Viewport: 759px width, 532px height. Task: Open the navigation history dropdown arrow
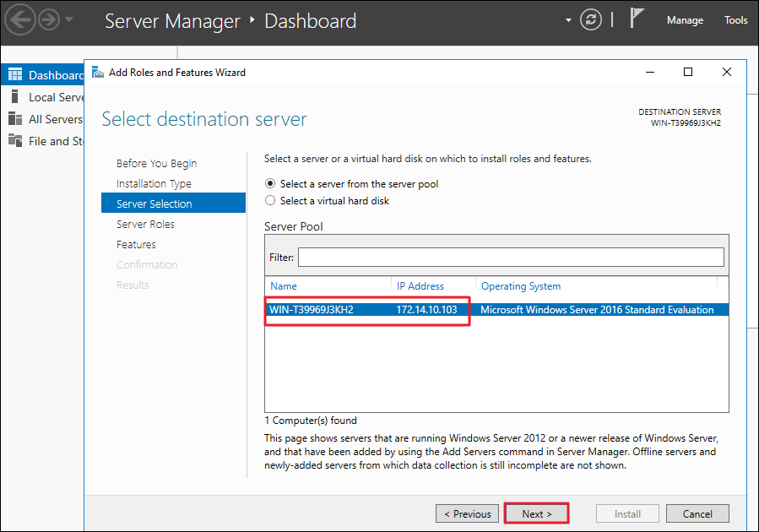tap(69, 20)
